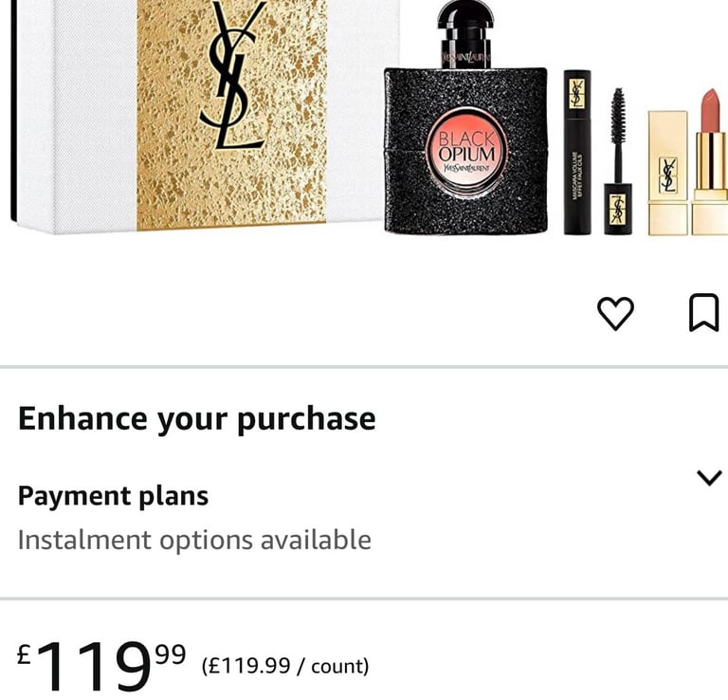Image resolution: width=728 pixels, height=700 pixels.
Task: Click the YSL logo on mascara tube
Action: pyautogui.click(x=577, y=92)
